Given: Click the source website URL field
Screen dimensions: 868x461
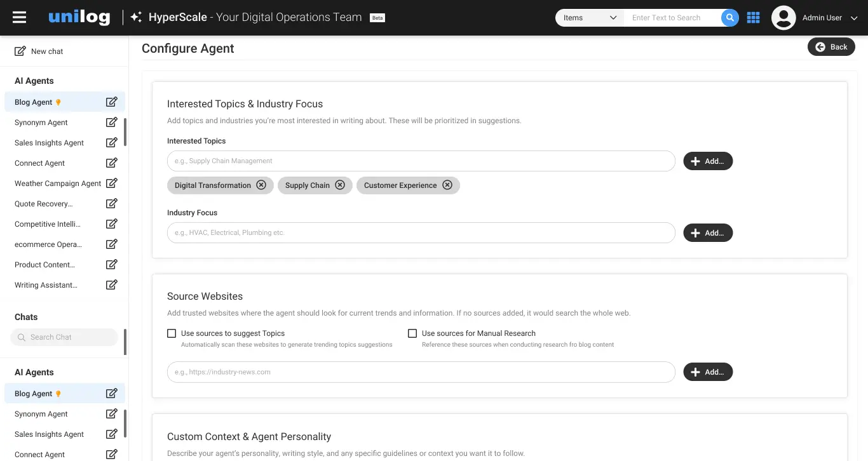Looking at the screenshot, I should click(x=421, y=372).
